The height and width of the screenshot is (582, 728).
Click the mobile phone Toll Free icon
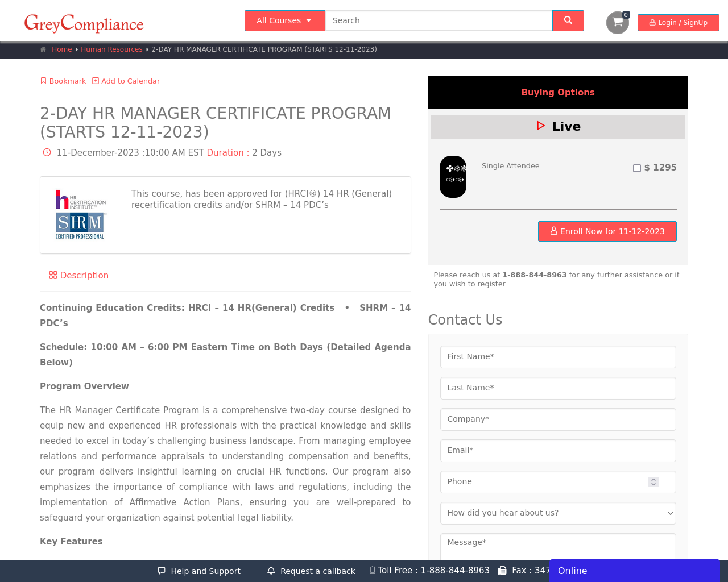(373, 569)
